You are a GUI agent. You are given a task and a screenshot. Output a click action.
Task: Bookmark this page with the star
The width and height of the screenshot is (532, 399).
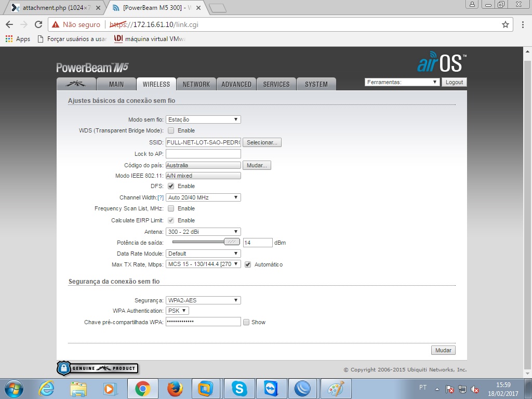point(506,24)
